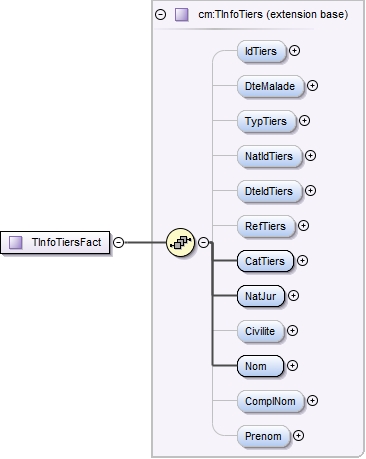Expand the IdTiers element
This screenshot has height=459, width=366.
pos(294,51)
